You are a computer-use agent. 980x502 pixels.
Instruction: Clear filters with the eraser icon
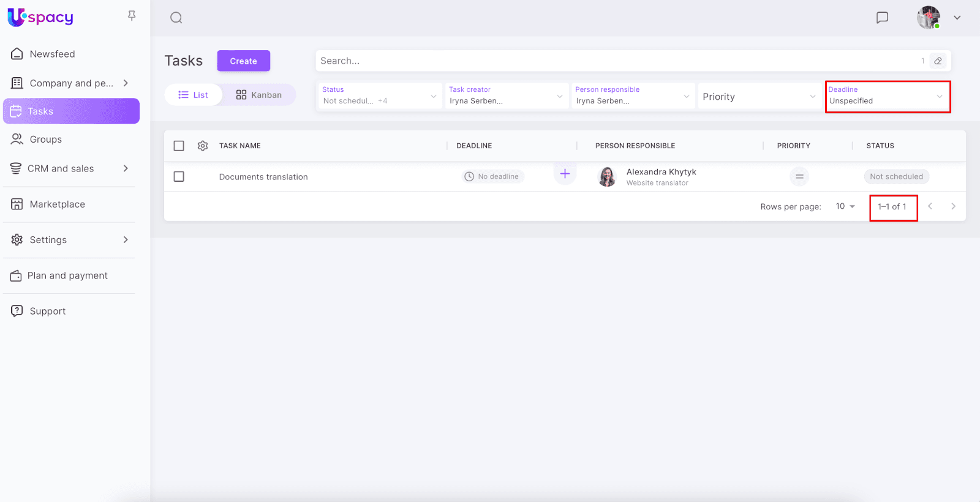tap(938, 61)
